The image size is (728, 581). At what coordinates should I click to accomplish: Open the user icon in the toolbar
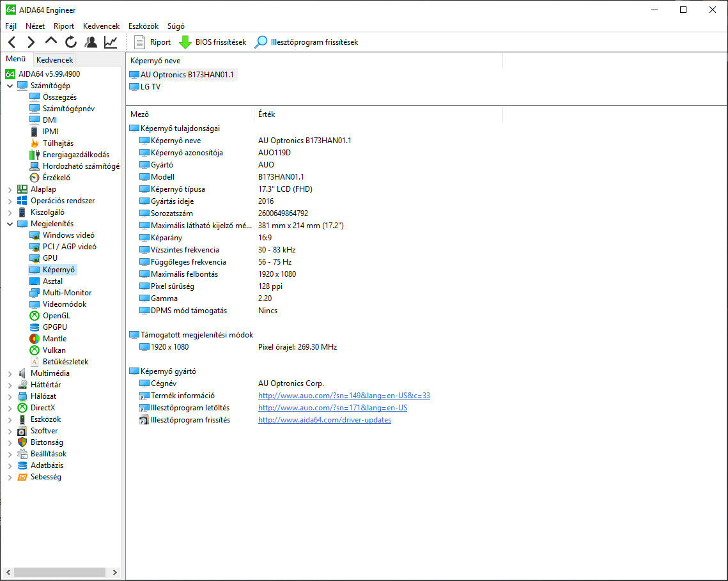pyautogui.click(x=91, y=42)
